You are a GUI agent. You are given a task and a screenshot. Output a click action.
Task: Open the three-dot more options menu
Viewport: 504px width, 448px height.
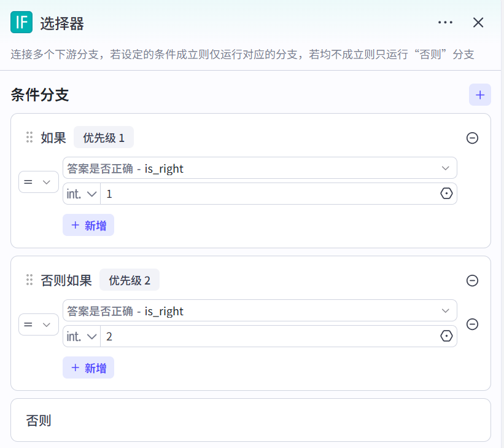(445, 23)
